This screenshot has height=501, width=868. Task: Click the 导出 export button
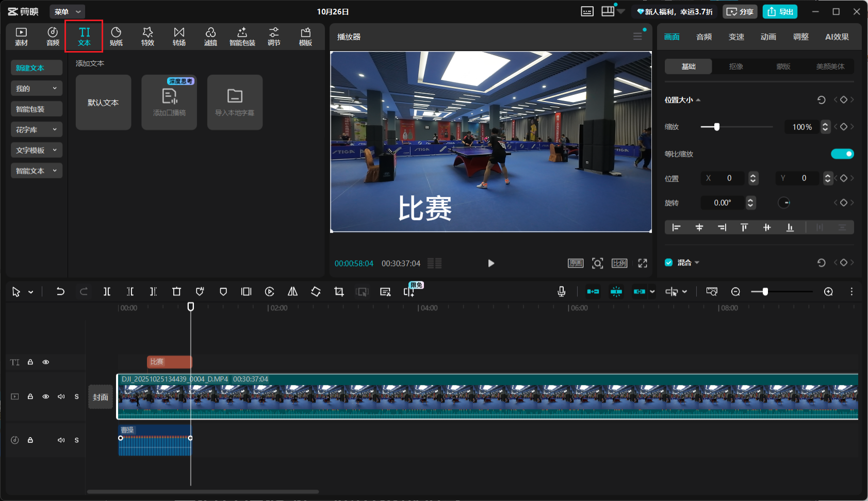(780, 11)
